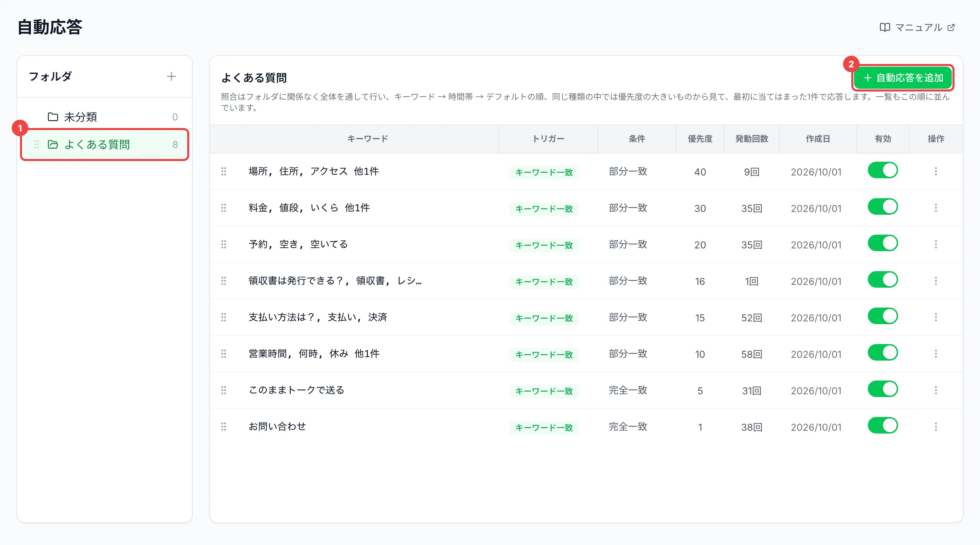Screen dimensions: 980x545
Task: Select the よくある質問 folder
Action: point(105,145)
